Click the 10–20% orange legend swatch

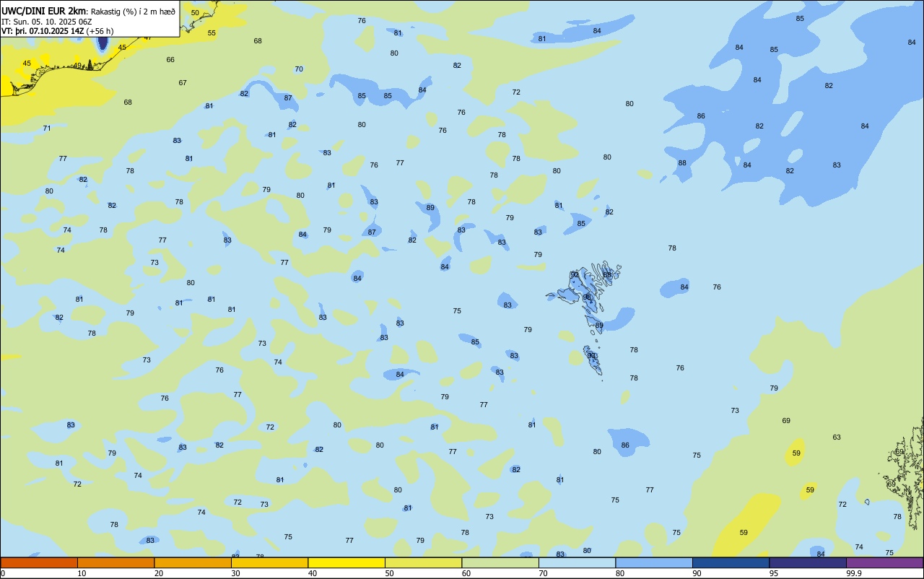115,562
